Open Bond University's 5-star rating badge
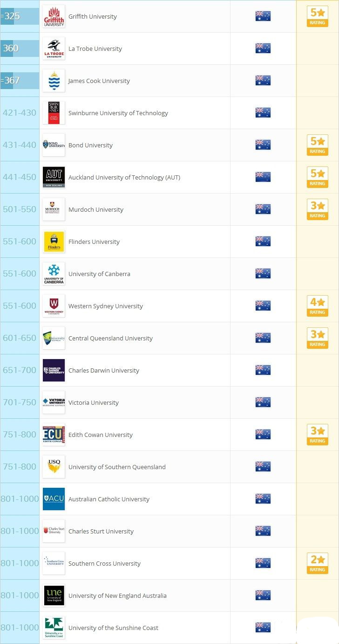The image size is (339, 644). 318,145
